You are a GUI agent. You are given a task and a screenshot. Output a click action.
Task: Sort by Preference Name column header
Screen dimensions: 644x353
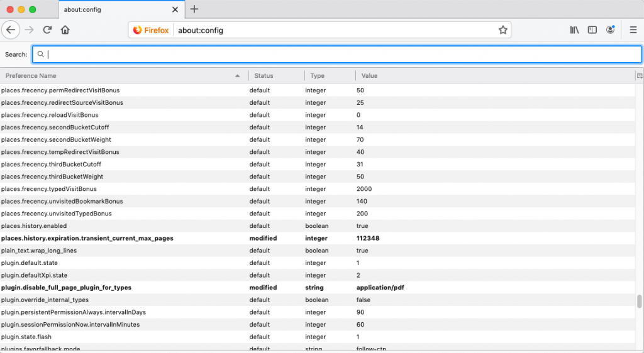pyautogui.click(x=119, y=76)
